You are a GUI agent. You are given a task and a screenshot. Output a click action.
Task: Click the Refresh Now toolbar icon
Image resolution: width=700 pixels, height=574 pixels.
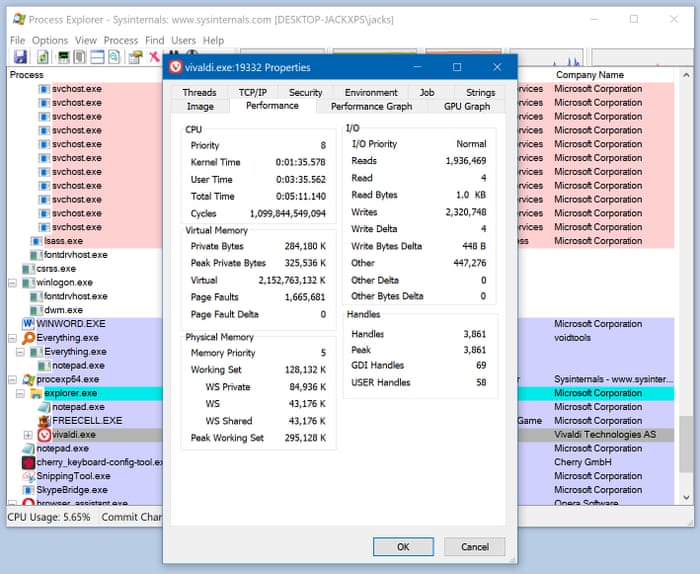[43, 57]
